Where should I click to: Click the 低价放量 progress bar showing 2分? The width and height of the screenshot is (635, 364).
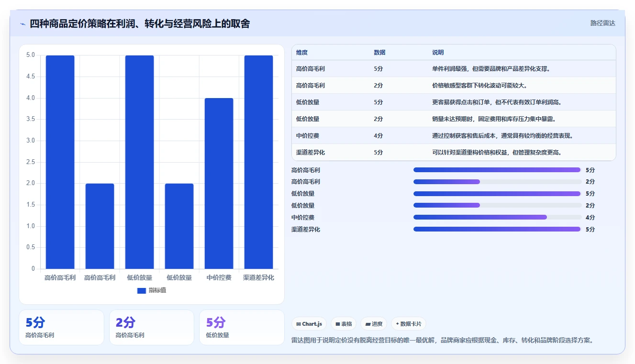click(497, 205)
